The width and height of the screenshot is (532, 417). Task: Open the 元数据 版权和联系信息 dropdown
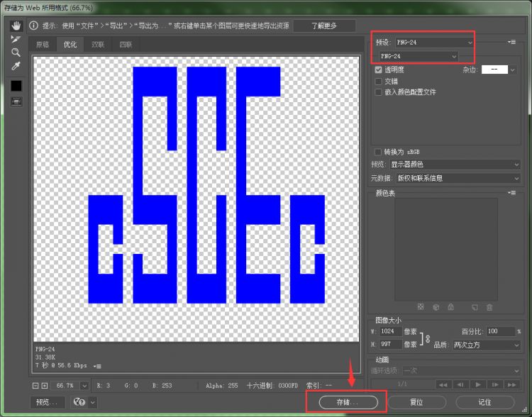click(x=458, y=178)
